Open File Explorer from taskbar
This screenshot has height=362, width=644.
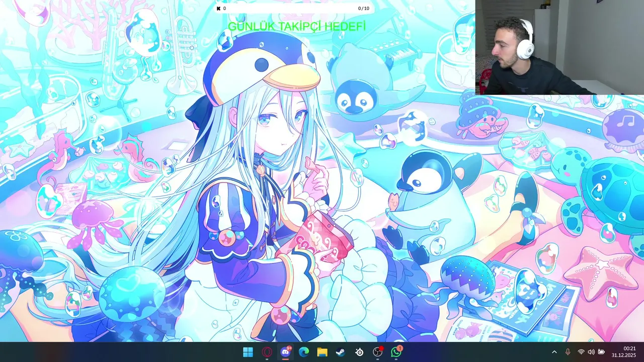pos(322,352)
